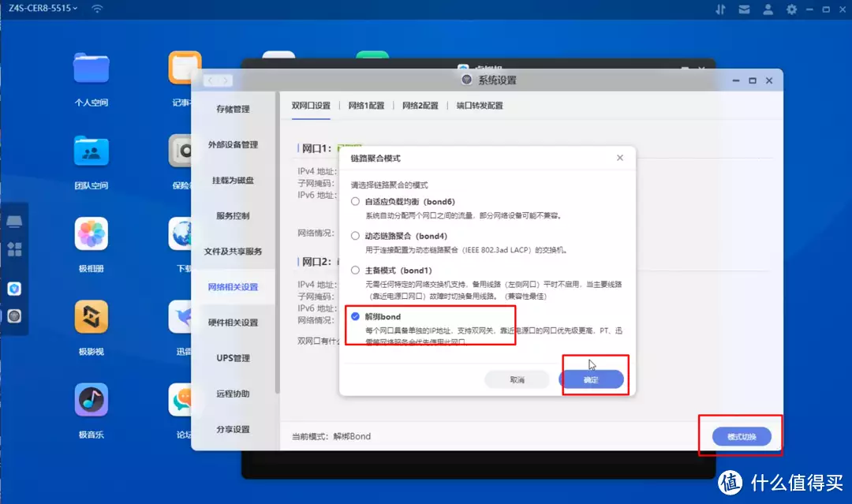Image resolution: width=852 pixels, height=504 pixels.
Task: Switch to the 双网口设置 tab
Action: [x=311, y=106]
